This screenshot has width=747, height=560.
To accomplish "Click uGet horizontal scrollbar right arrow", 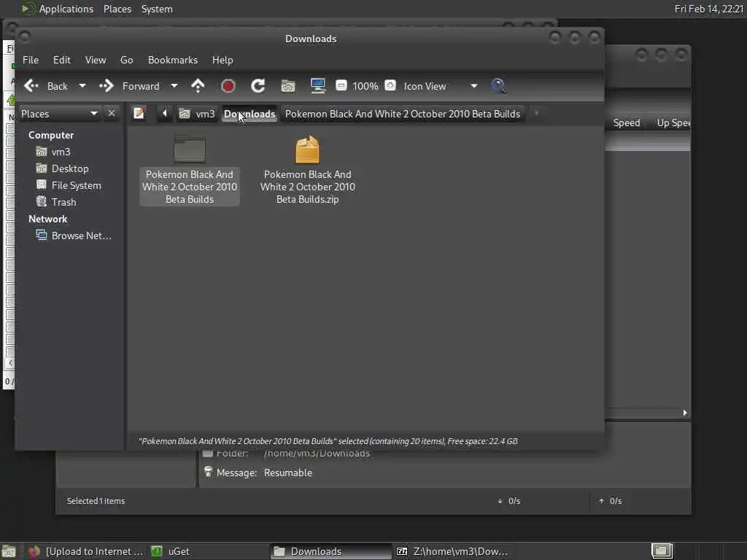I will coord(685,413).
